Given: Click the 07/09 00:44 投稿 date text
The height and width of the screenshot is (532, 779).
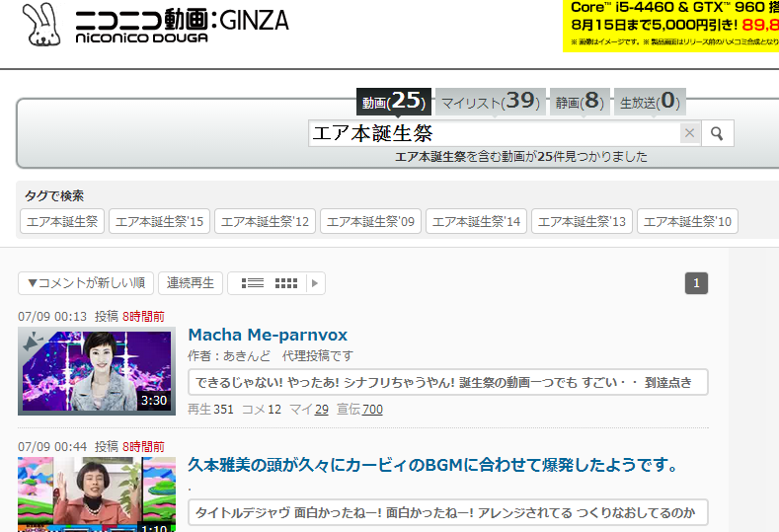Looking at the screenshot, I should 68,446.
